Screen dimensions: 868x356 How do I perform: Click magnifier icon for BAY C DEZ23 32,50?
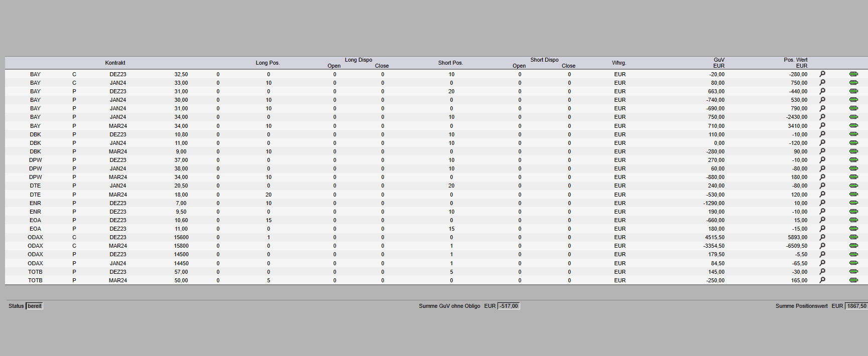coord(822,74)
